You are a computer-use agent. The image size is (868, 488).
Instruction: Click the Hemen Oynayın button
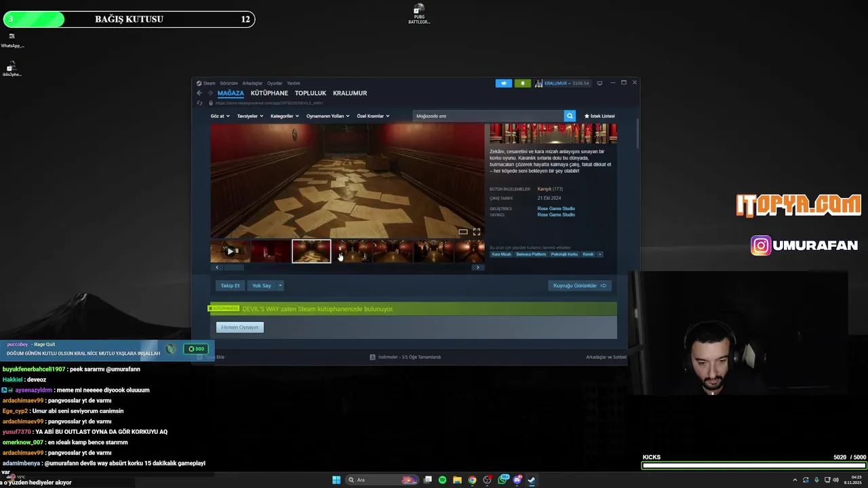[x=240, y=327]
